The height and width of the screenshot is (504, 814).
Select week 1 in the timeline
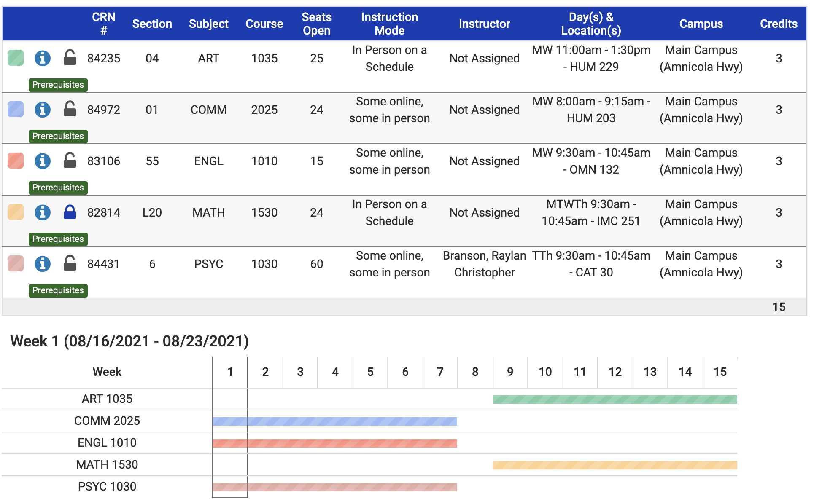click(x=230, y=372)
